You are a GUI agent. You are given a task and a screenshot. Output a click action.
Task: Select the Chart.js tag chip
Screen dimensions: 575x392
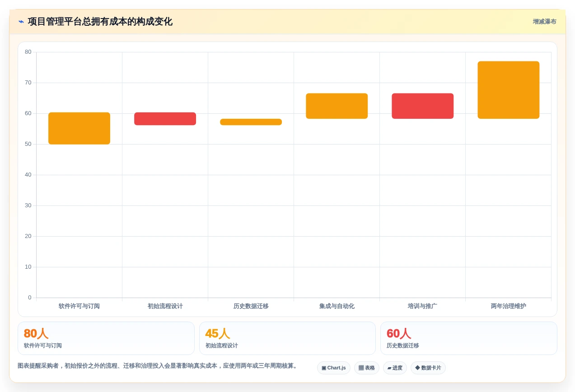[333, 368]
